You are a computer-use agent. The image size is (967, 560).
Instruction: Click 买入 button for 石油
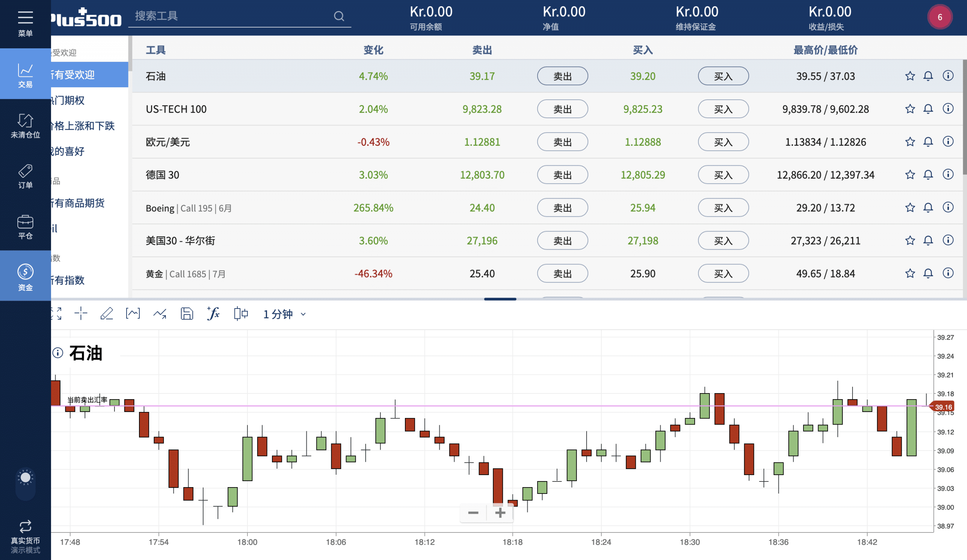tap(723, 76)
